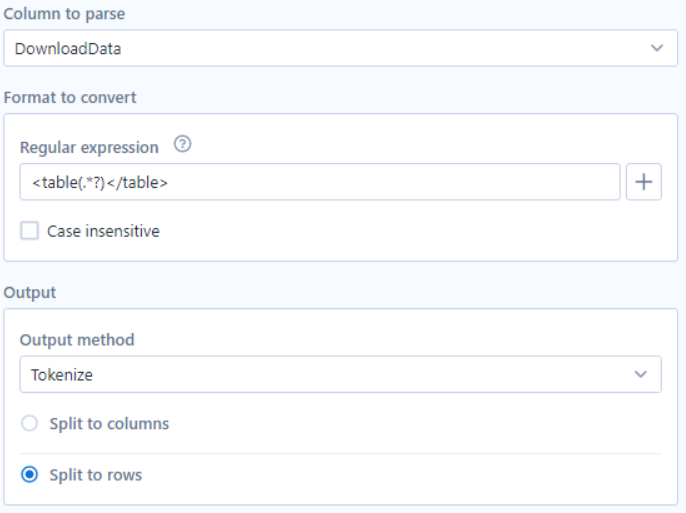This screenshot has width=686, height=513.
Task: Click the 'Format to convert' section heading
Action: (x=70, y=98)
